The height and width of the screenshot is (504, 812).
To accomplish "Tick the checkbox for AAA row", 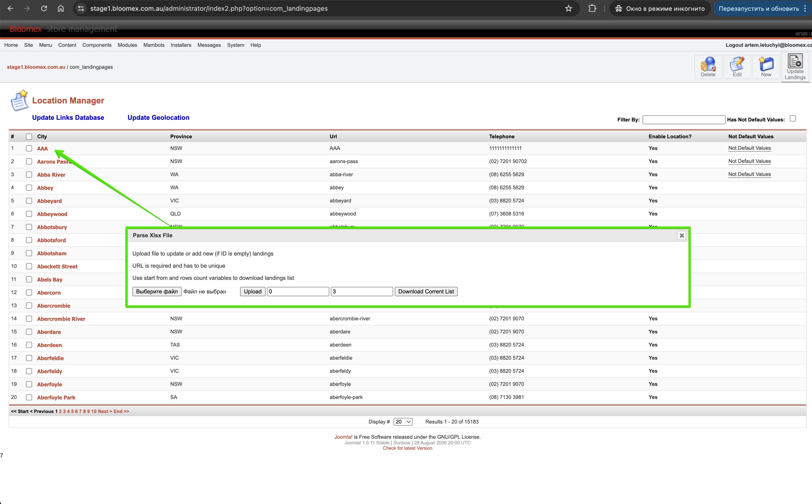I will click(29, 148).
